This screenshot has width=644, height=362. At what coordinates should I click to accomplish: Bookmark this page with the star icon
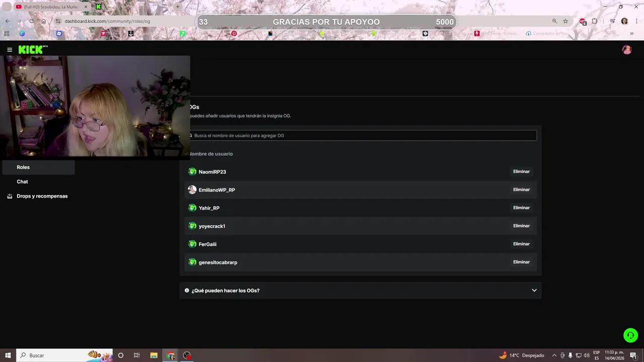[x=566, y=21]
